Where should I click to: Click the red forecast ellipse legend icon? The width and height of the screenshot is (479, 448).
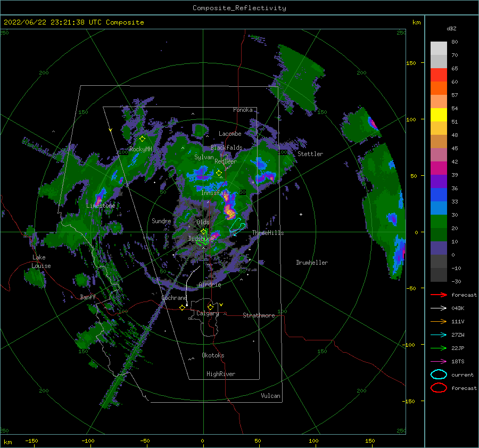[x=439, y=388]
